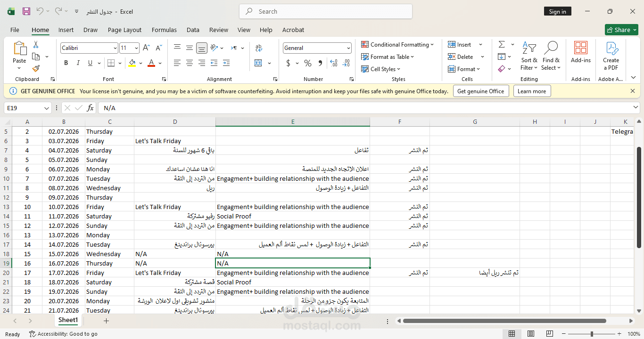Toggle Middle Align vertical alignment
The width and height of the screenshot is (644, 339).
189,48
